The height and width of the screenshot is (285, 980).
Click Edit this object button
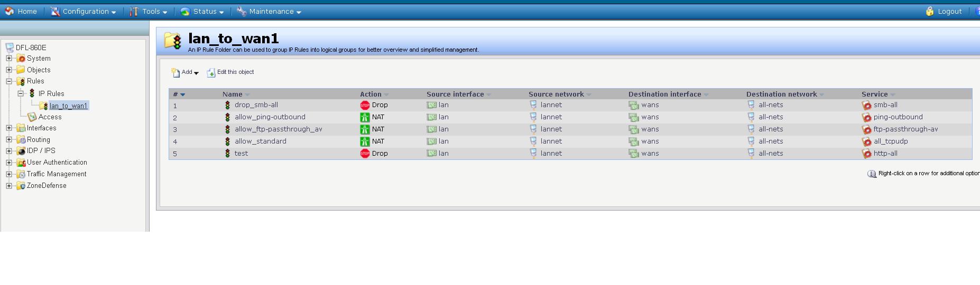(230, 72)
